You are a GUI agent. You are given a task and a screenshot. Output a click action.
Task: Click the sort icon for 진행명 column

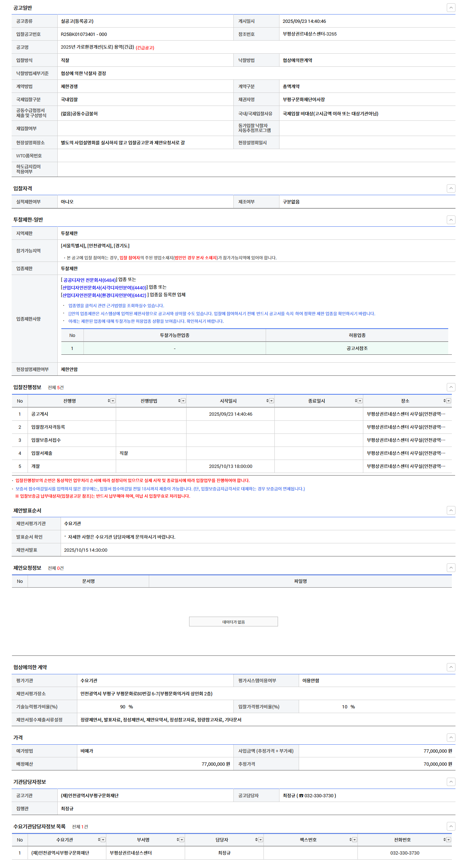pos(109,401)
